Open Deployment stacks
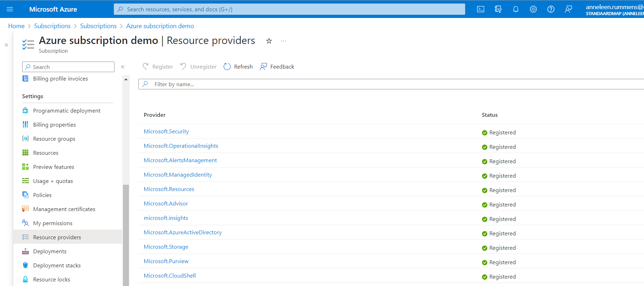644x286 pixels. pos(57,265)
